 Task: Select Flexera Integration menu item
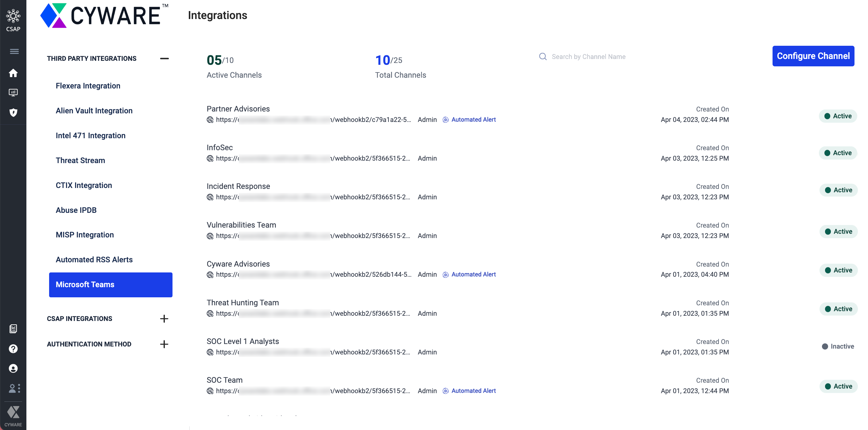click(x=88, y=86)
